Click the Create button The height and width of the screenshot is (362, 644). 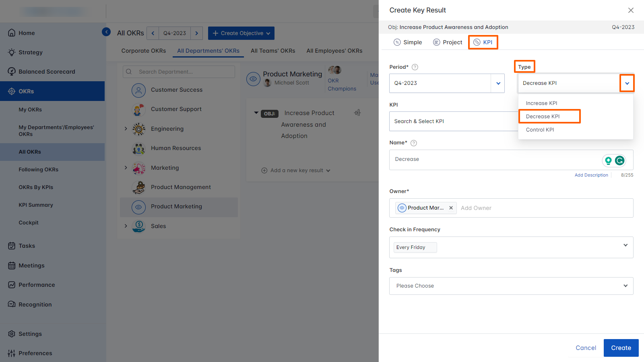click(621, 348)
